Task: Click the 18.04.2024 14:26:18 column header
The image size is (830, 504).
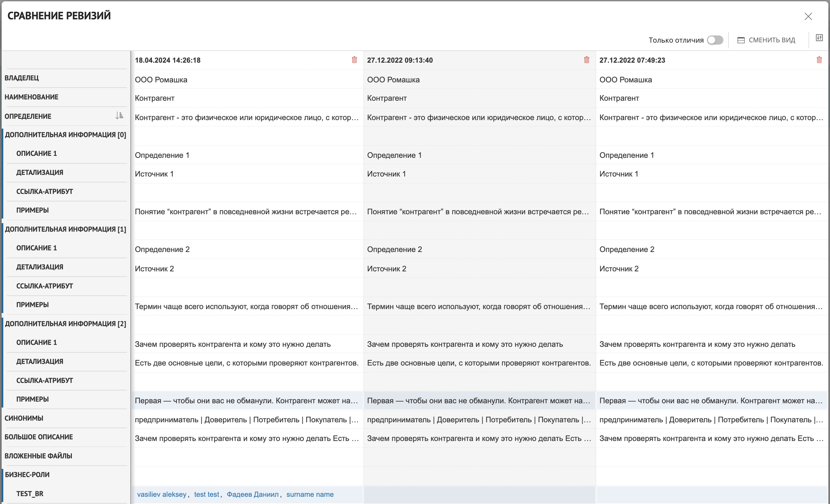Action: coord(168,60)
